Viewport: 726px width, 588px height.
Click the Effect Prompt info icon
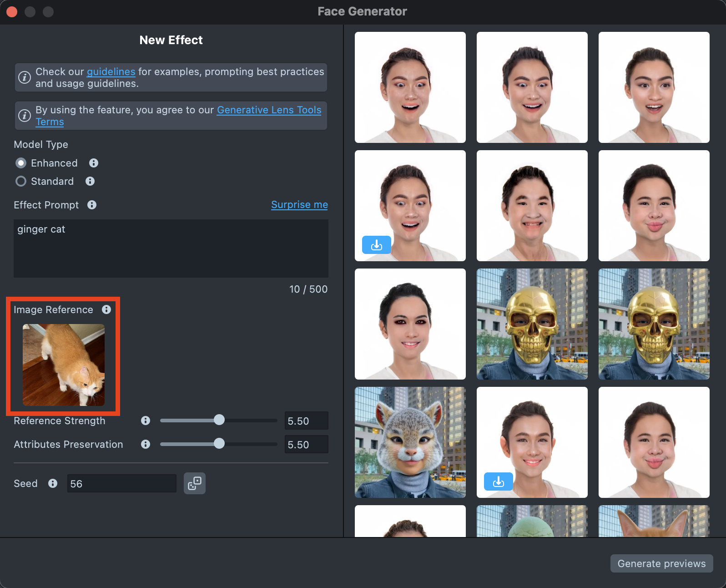pyautogui.click(x=92, y=205)
